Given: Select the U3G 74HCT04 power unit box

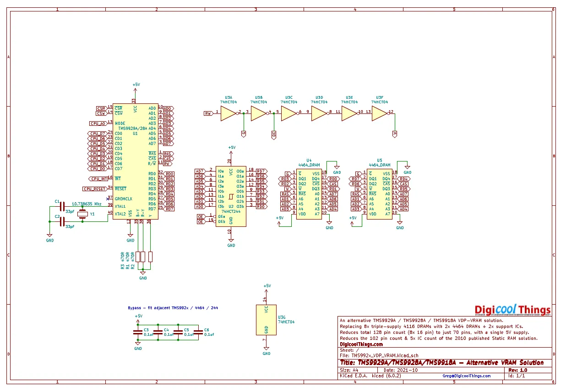Looking at the screenshot, I should pos(266,320).
